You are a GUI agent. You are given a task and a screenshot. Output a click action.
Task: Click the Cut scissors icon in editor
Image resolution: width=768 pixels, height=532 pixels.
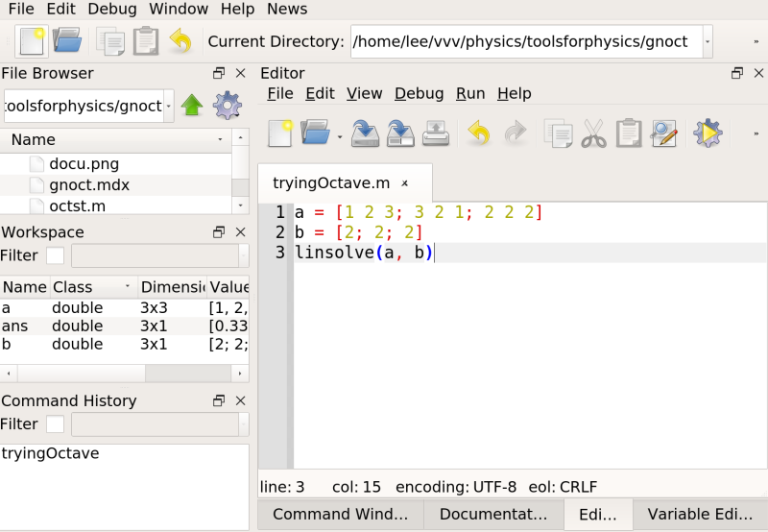pyautogui.click(x=594, y=133)
